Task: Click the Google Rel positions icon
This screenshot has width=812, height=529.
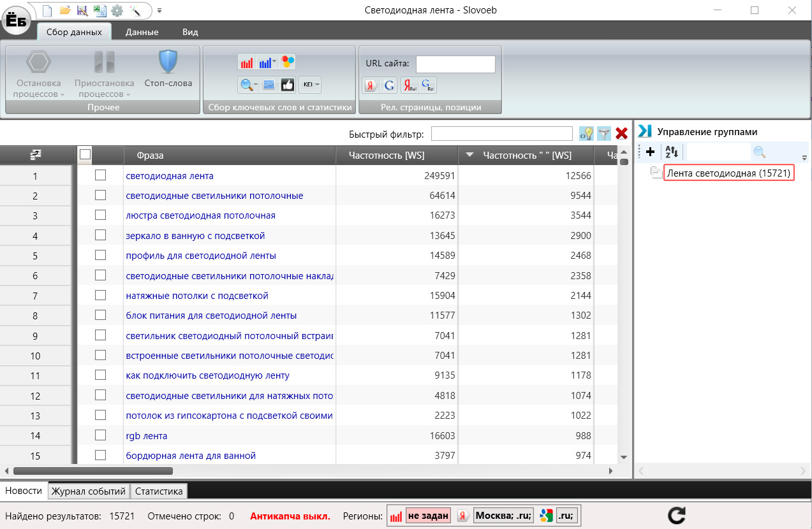Action: tap(428, 85)
